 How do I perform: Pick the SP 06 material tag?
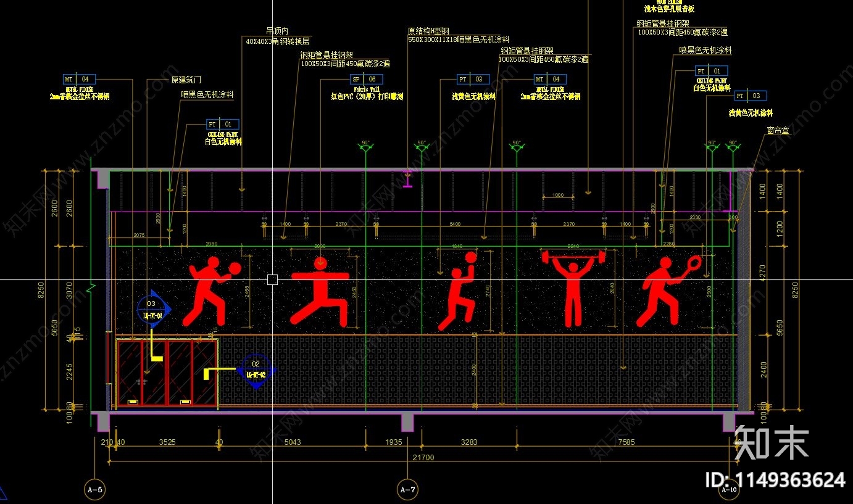pos(366,79)
